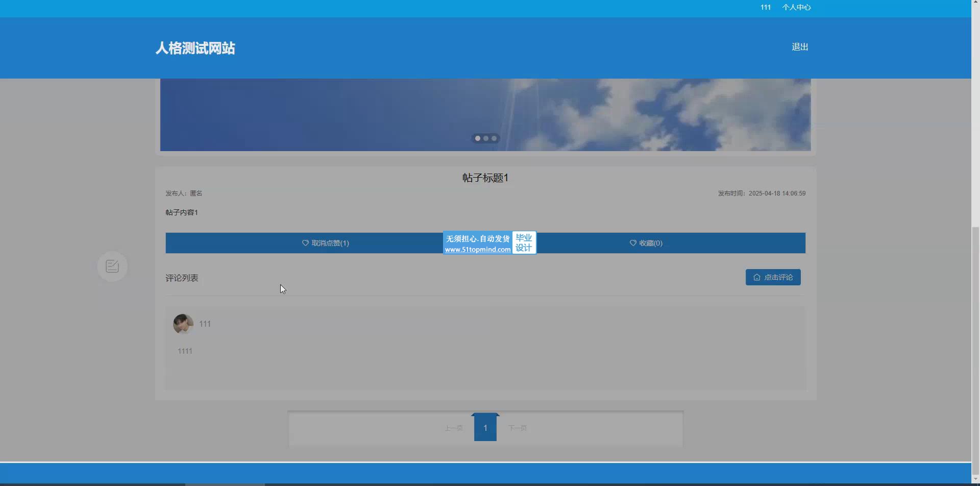The width and height of the screenshot is (980, 486).
Task: Go to next page with 下一页
Action: coord(517,428)
